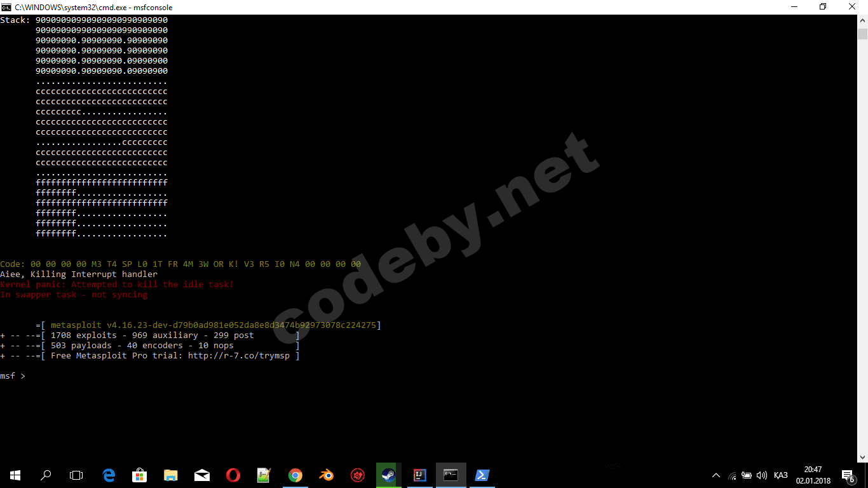Switch to IntelliJ IDEA on the taskbar
The width and height of the screenshot is (868, 488).
(419, 475)
